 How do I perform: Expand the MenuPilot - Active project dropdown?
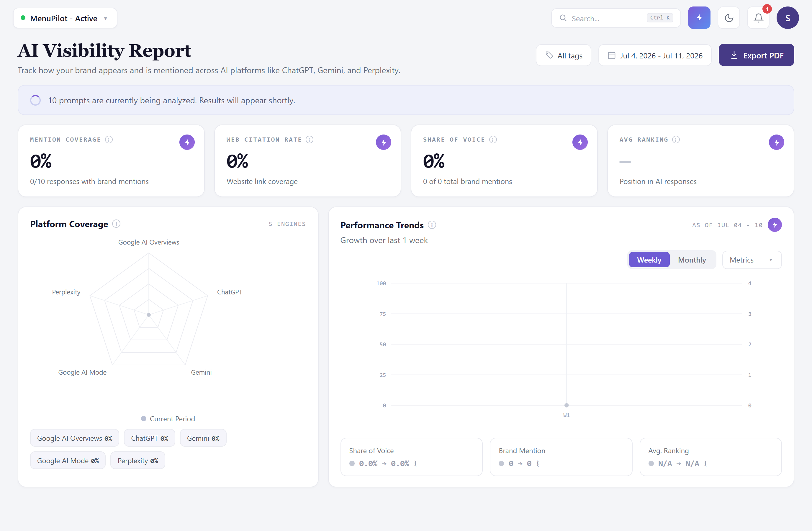tap(65, 18)
